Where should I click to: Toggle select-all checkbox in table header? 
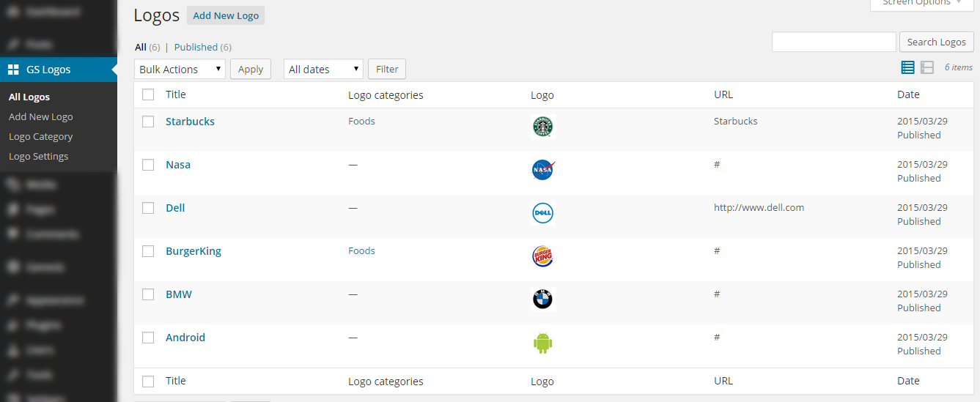coord(148,94)
